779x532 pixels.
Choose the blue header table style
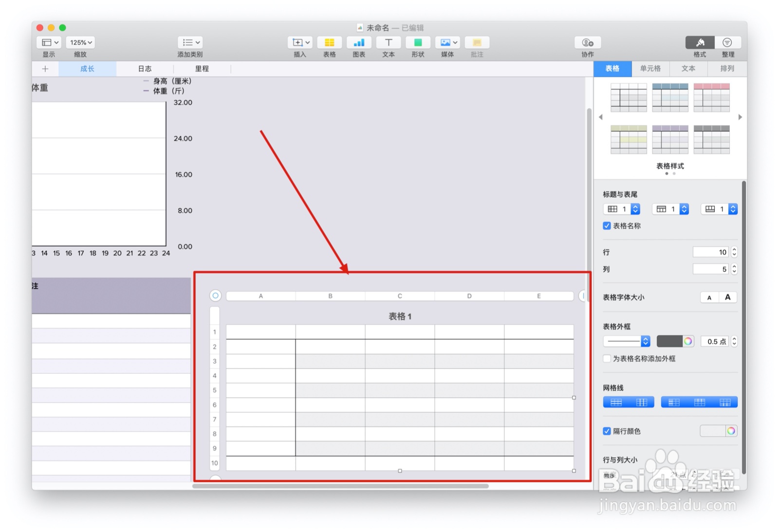click(x=670, y=97)
